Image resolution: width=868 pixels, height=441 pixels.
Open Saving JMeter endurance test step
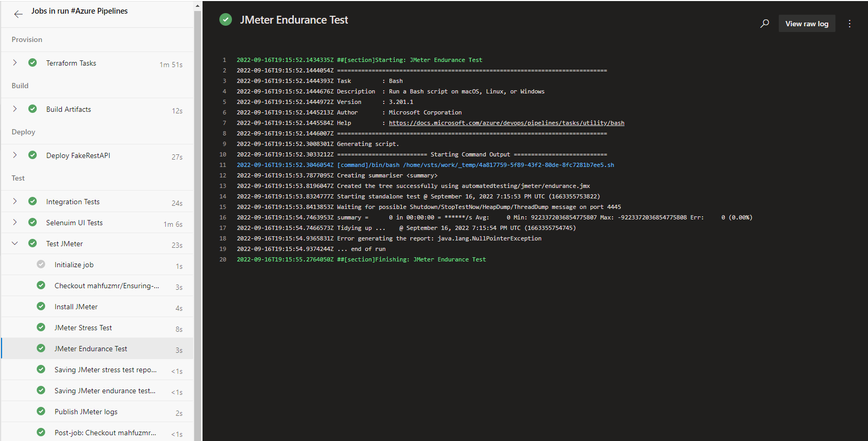point(98,391)
